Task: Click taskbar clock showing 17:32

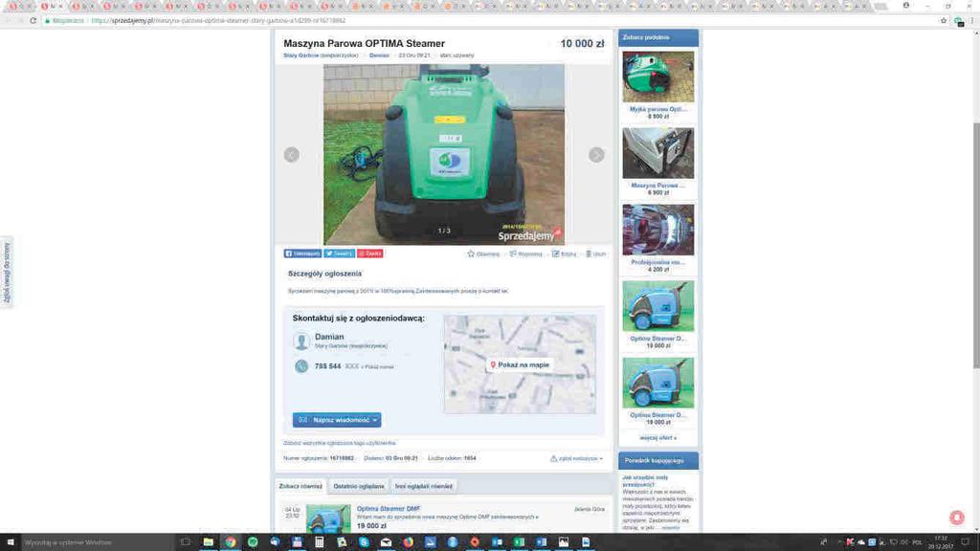Action: point(941,542)
